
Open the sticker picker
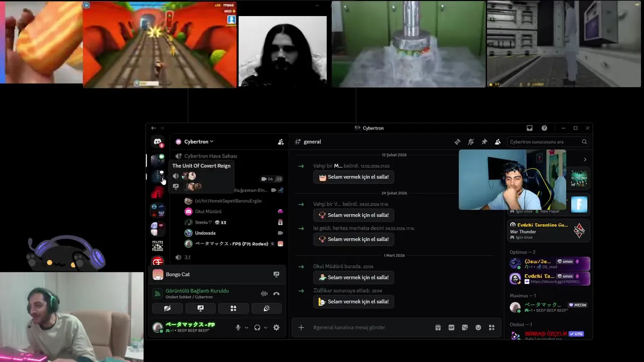coord(465,327)
